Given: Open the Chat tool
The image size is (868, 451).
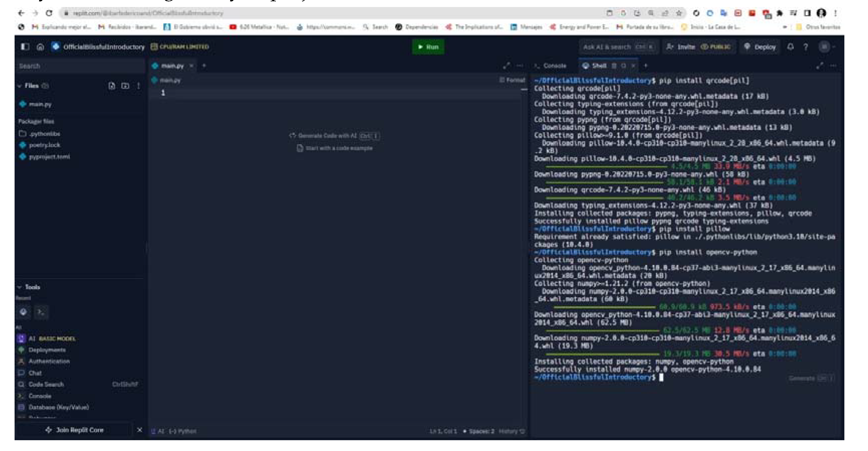Looking at the screenshot, I should click(x=35, y=373).
